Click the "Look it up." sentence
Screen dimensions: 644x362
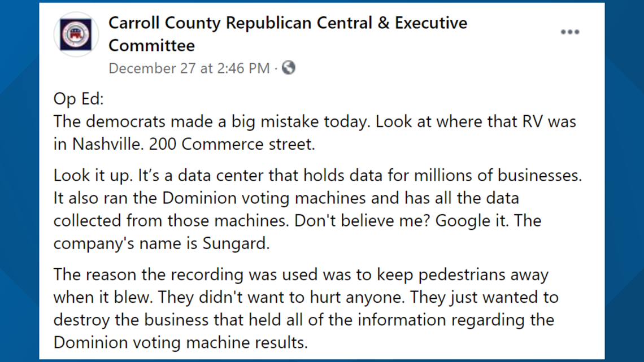point(93,176)
